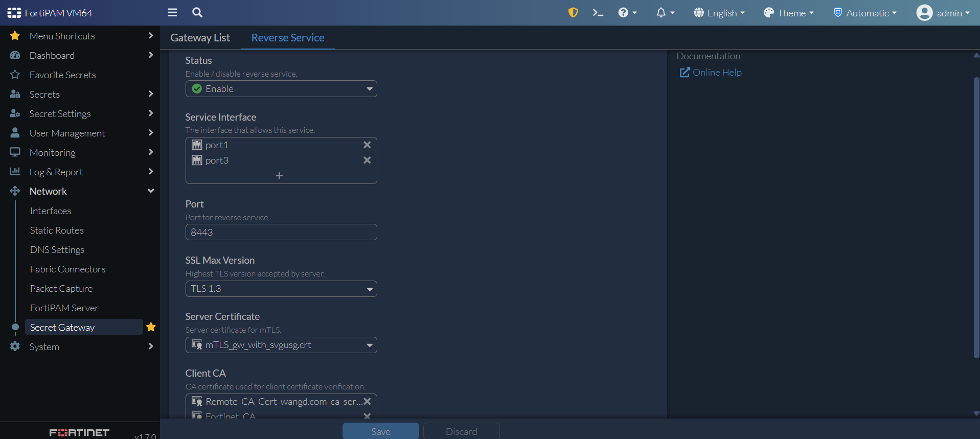The image size is (980, 439).
Task: Expand the Dashboard menu
Action: point(80,55)
